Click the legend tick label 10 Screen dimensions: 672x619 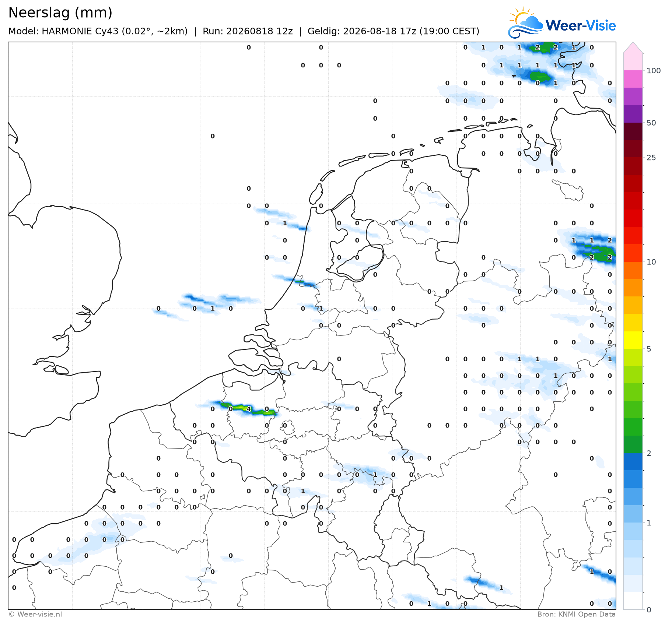tap(651, 262)
